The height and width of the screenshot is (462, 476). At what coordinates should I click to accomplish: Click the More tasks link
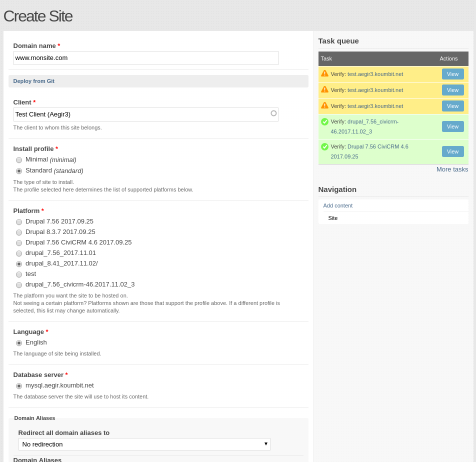click(x=452, y=169)
